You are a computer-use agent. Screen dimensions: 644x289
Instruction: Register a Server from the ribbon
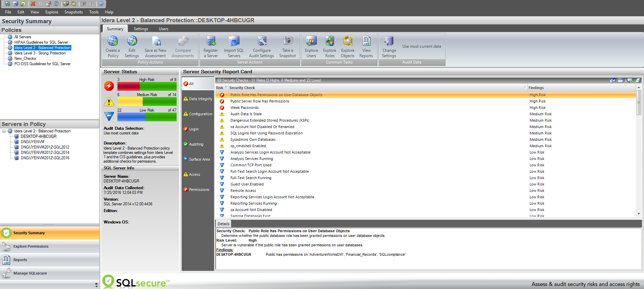pyautogui.click(x=211, y=41)
